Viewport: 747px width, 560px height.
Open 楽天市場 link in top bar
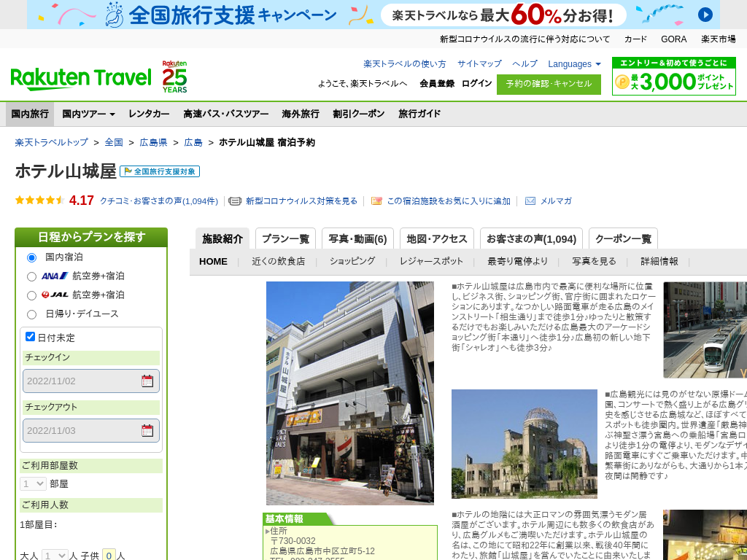pos(718,39)
